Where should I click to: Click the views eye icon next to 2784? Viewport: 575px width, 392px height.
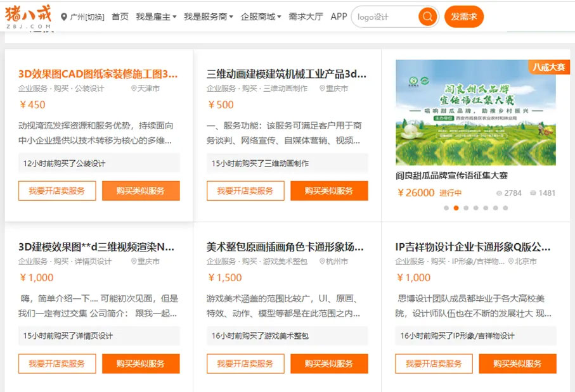(x=499, y=193)
